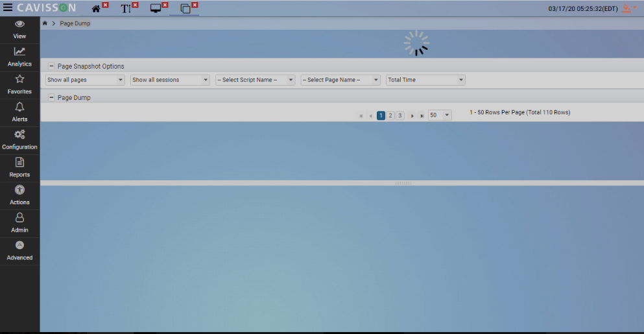Open the Configuration sidebar section
Image resolution: width=644 pixels, height=334 pixels.
click(19, 141)
